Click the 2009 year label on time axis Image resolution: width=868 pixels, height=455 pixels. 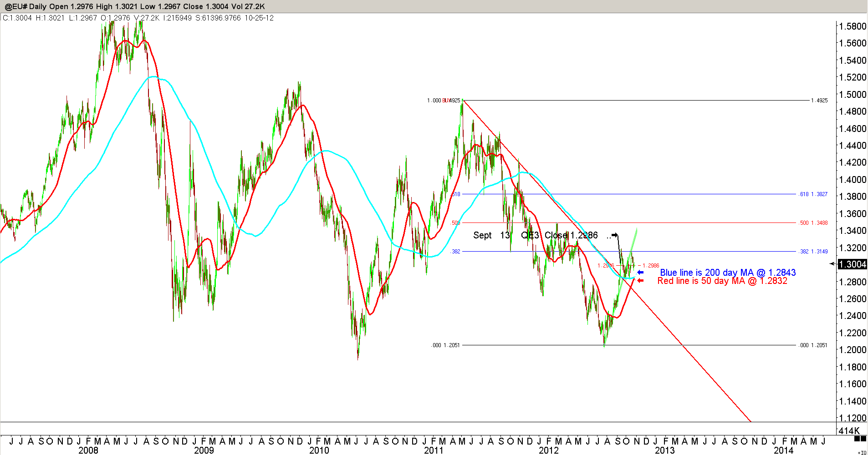[204, 450]
